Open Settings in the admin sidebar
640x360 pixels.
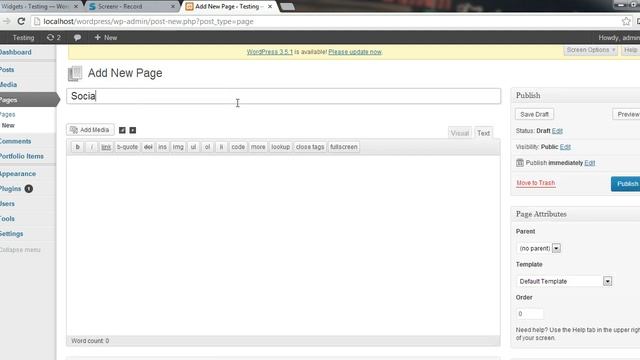pyautogui.click(x=12, y=234)
